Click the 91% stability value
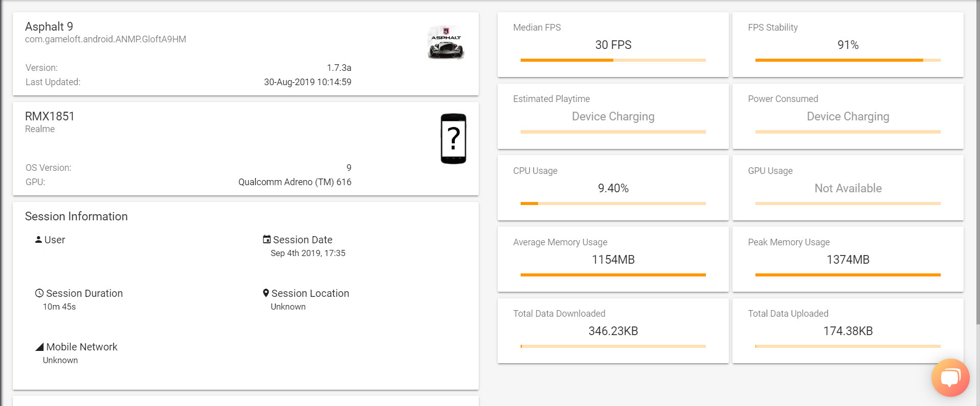The image size is (980, 406). coord(848,45)
